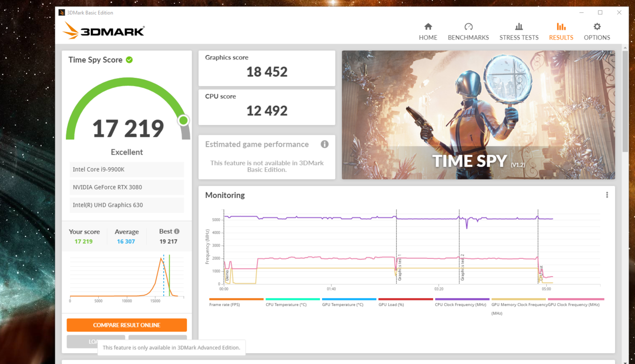Toggle GPU Memory Clock Frequency legend
This screenshot has height=364, width=635.
(518, 306)
